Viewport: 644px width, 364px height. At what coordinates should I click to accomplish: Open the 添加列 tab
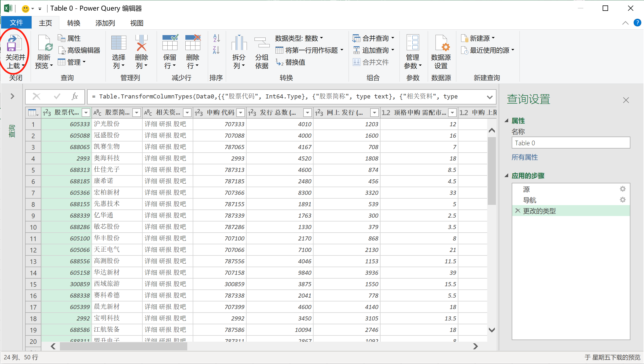click(105, 23)
